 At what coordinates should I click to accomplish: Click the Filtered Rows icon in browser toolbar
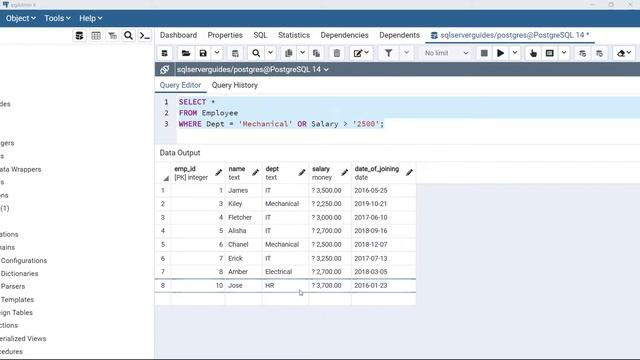[112, 36]
